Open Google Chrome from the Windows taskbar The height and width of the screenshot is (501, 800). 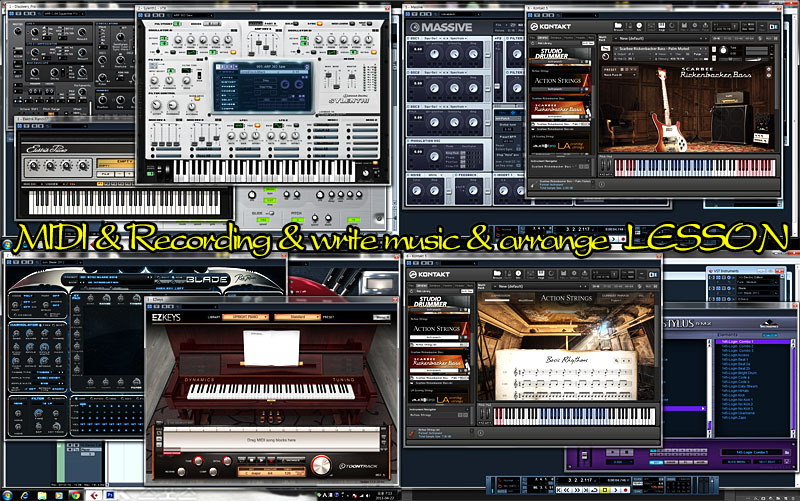pos(76,495)
